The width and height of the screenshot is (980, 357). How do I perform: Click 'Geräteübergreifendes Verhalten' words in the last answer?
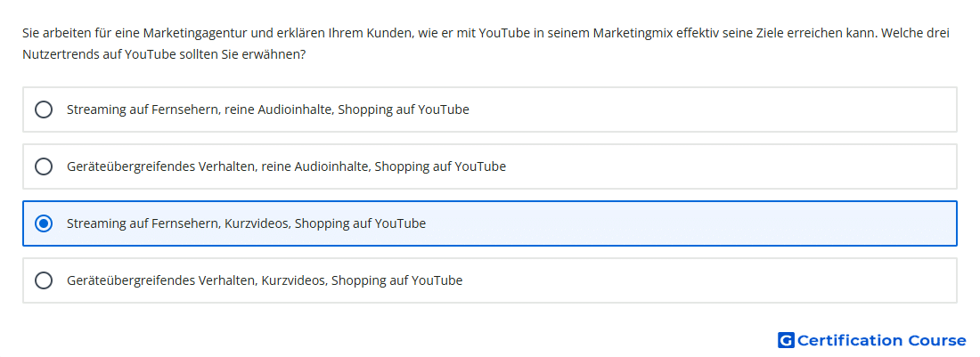click(x=161, y=280)
